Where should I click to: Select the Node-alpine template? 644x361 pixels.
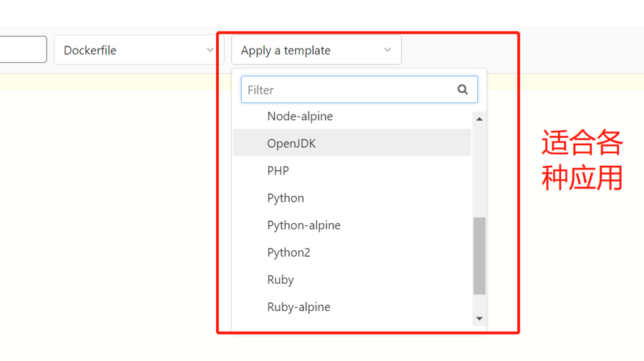[300, 116]
